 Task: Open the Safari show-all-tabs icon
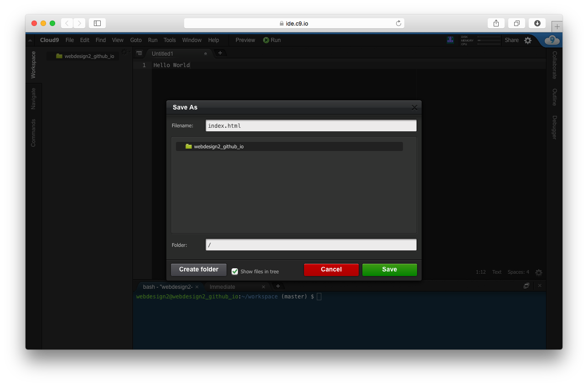click(x=516, y=23)
